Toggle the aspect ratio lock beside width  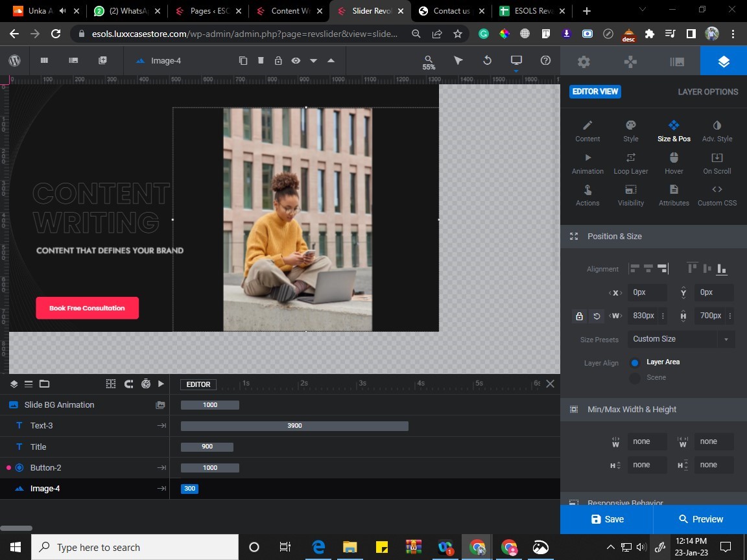[x=580, y=316]
